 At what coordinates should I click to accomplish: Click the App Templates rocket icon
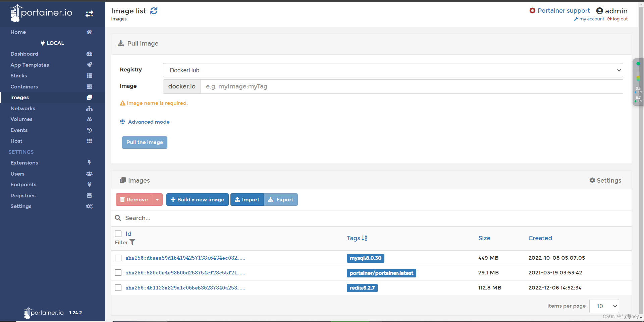[x=89, y=65]
